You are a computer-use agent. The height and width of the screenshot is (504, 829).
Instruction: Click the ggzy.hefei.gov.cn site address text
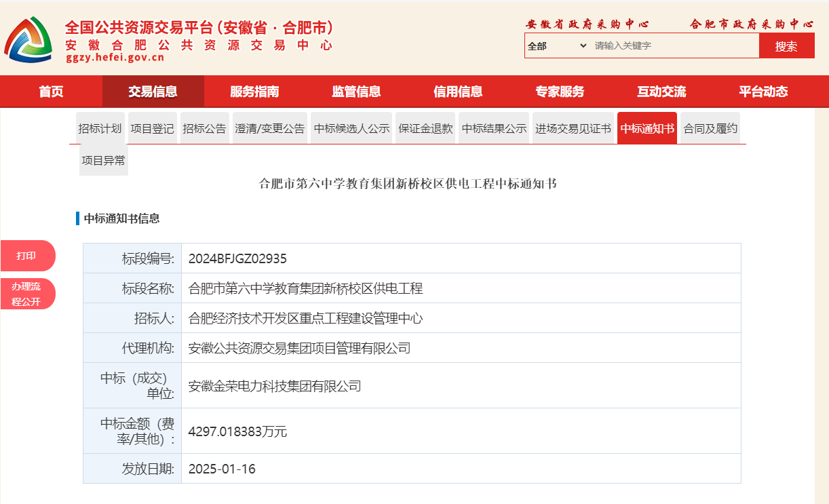click(115, 58)
